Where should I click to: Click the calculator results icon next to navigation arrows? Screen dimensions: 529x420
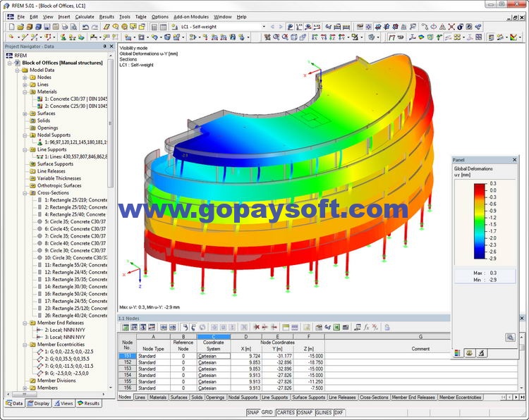(x=290, y=27)
